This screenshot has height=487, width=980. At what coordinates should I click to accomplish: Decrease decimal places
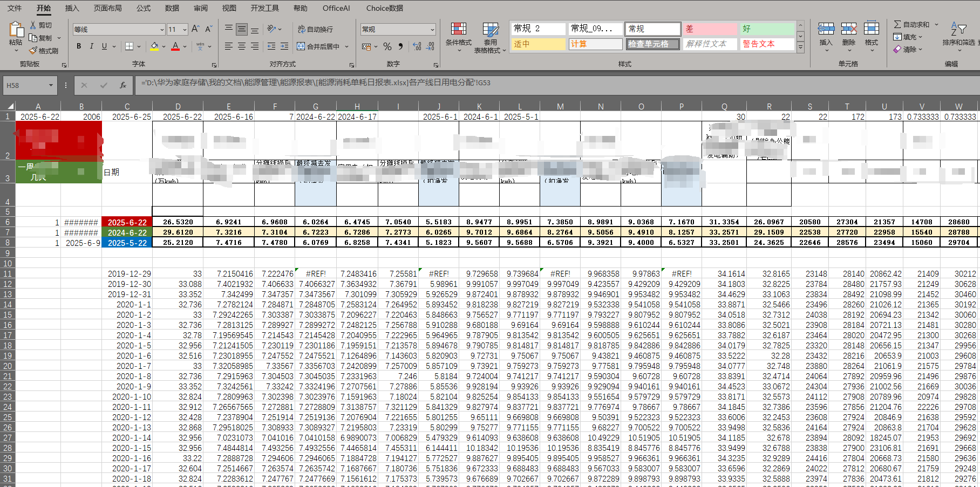tap(430, 46)
